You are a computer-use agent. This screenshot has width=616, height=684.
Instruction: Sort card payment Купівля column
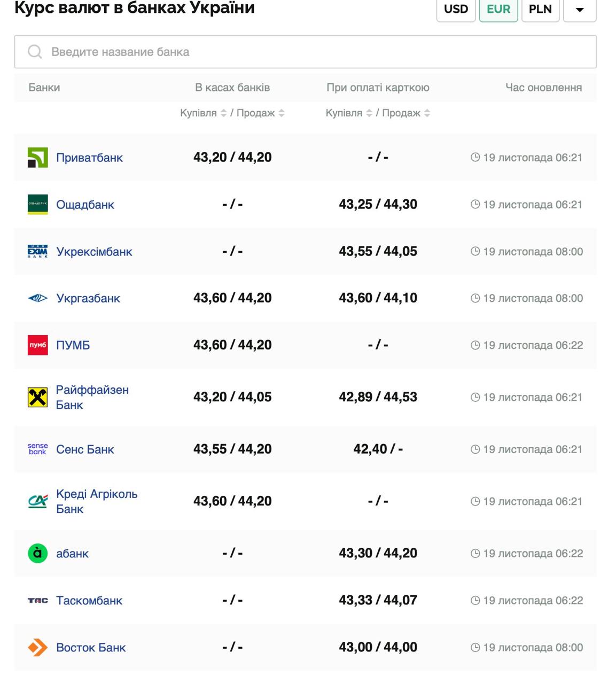[x=369, y=113]
